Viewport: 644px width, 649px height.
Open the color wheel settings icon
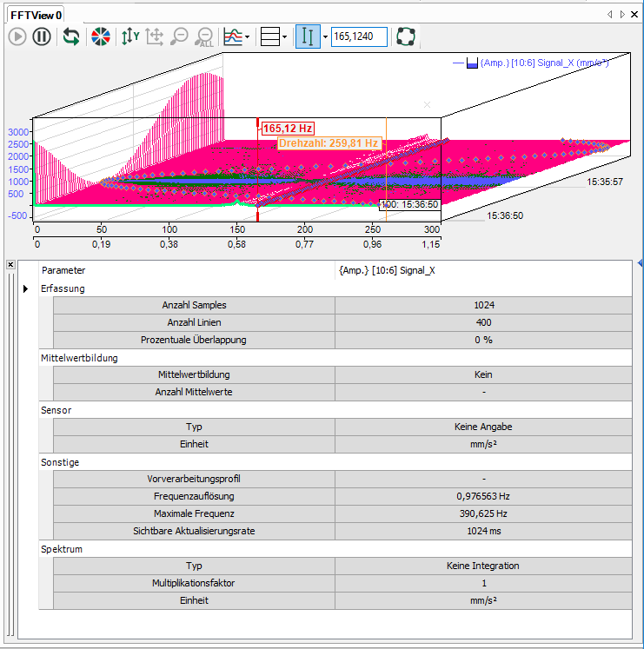101,36
